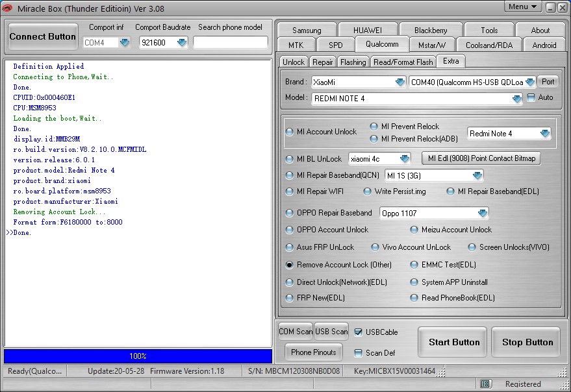Uncheck the USBCable checkbox

(x=359, y=332)
